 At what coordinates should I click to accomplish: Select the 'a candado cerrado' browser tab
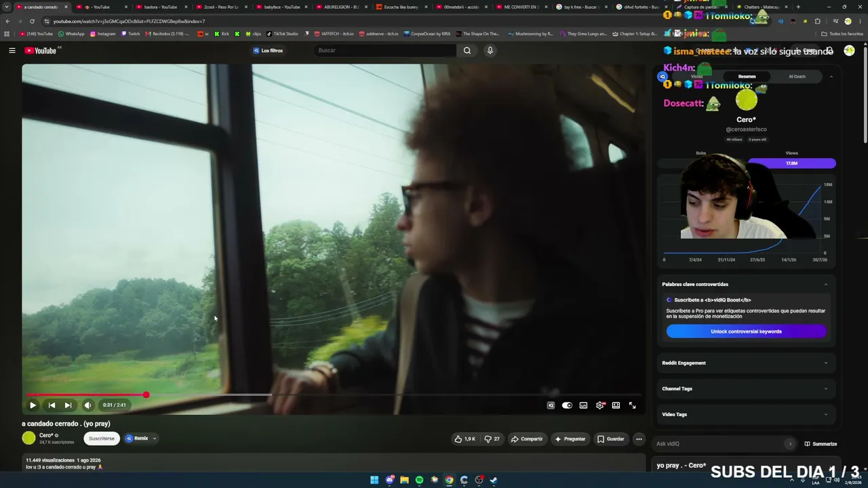coord(41,7)
